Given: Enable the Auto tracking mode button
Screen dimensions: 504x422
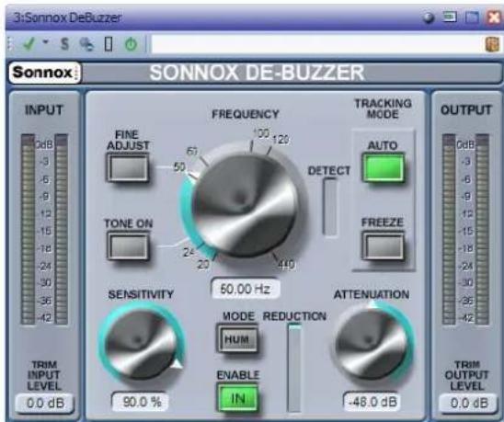Looking at the screenshot, I should [x=384, y=168].
